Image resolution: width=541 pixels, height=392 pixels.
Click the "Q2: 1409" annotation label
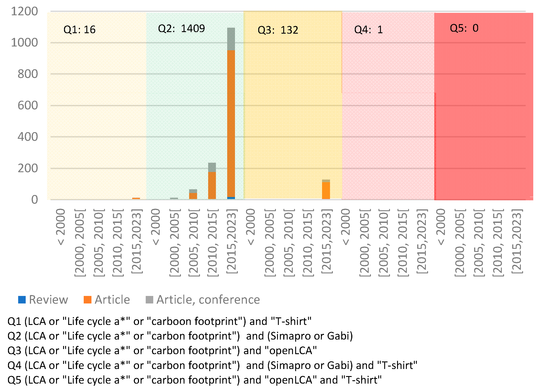tap(181, 29)
